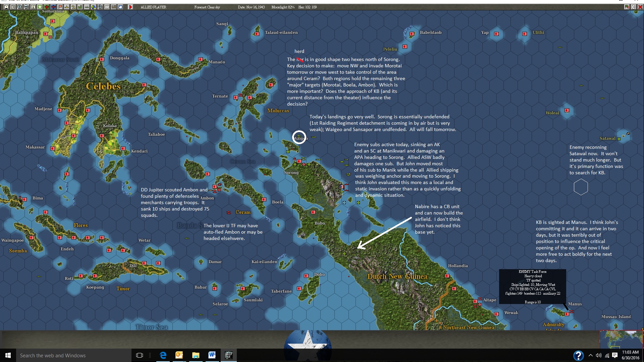
Task: Click the strategic minimap thumbnail
Action: coord(622,339)
